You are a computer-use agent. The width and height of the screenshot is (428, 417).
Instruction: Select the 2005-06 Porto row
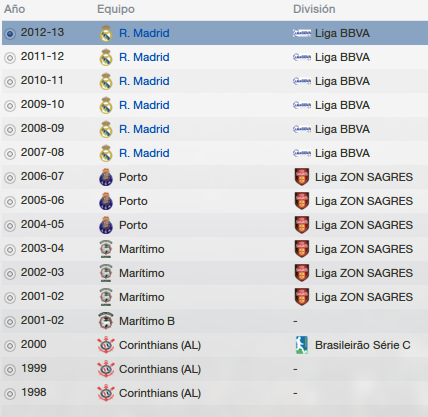coord(215,201)
